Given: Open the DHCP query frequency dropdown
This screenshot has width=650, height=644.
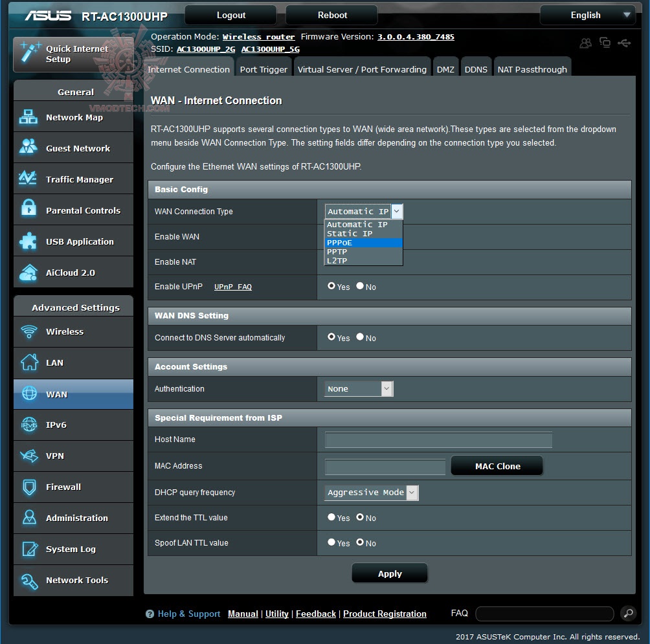Looking at the screenshot, I should 372,493.
